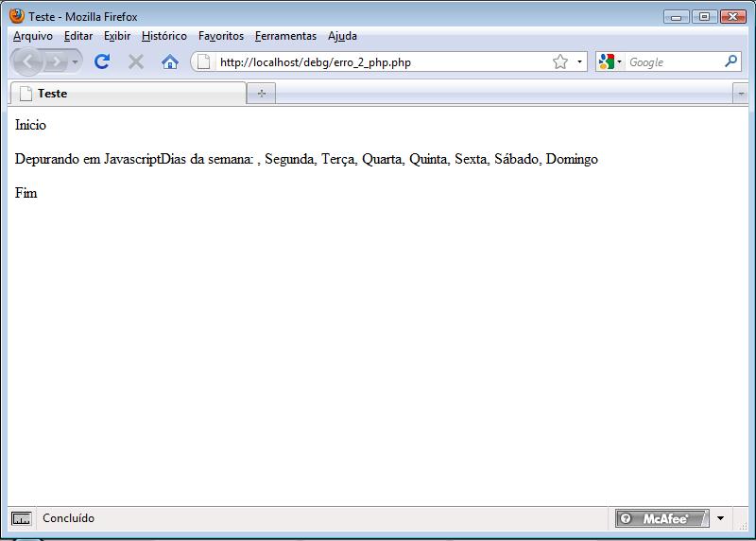The width and height of the screenshot is (756, 541).
Task: Click the Firefox logo in the title bar
Action: coord(17,16)
